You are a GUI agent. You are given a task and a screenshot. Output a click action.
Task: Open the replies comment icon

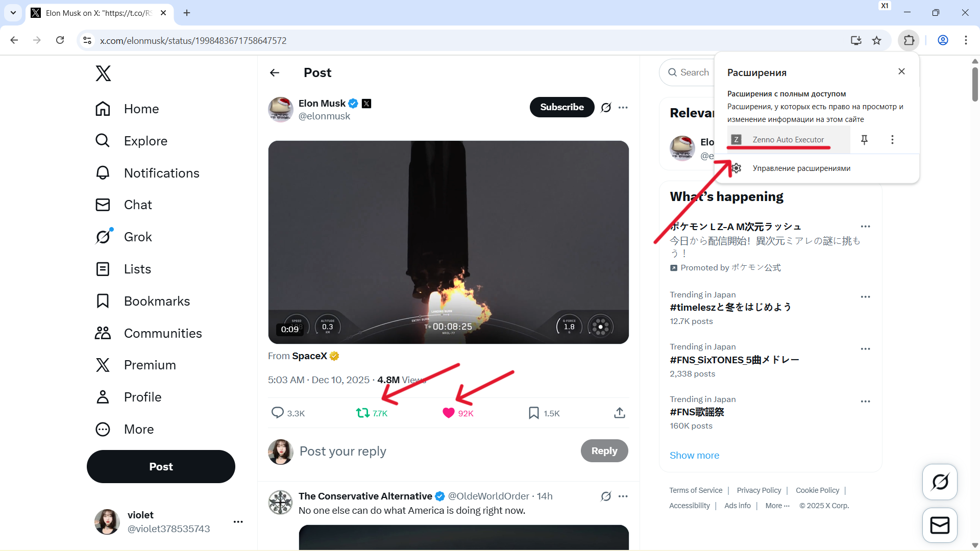point(277,413)
